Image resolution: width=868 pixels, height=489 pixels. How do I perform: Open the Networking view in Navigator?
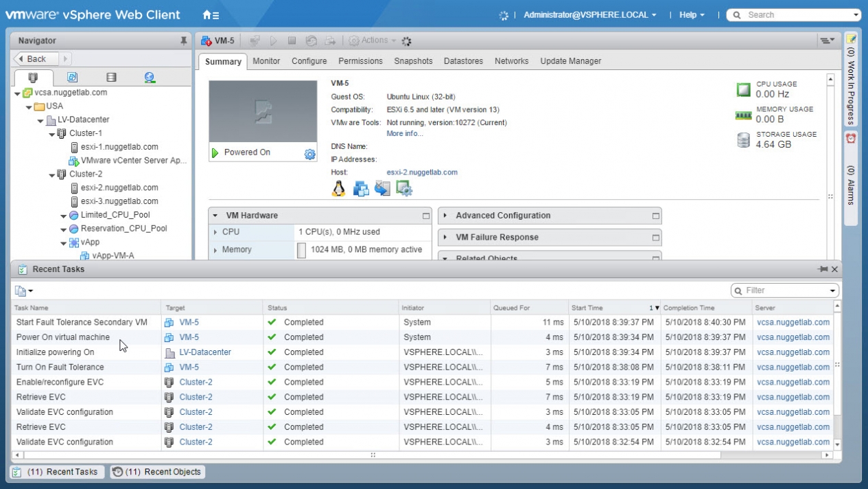[x=150, y=78]
